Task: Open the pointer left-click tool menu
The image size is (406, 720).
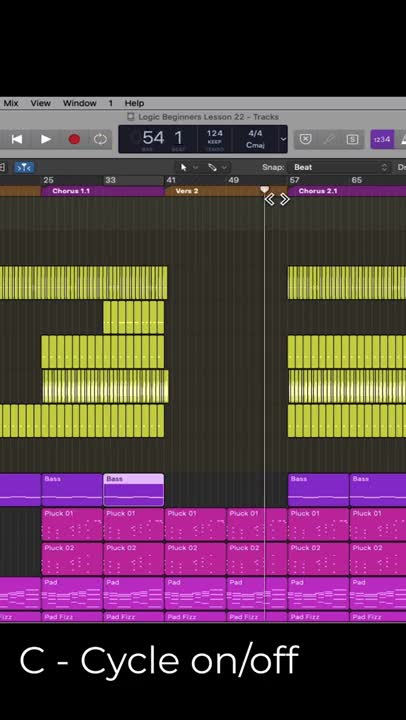Action: tap(188, 167)
